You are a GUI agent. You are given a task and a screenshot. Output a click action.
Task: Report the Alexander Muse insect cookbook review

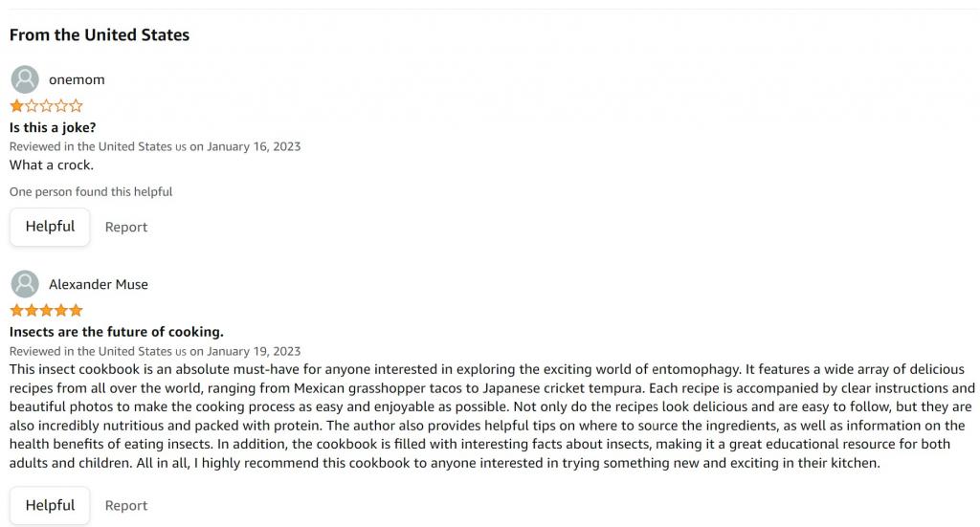point(126,506)
